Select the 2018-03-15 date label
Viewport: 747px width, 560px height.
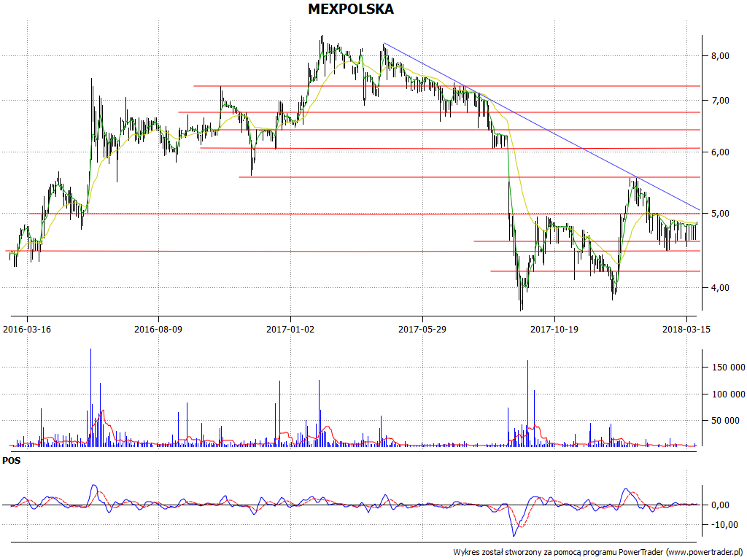click(686, 329)
